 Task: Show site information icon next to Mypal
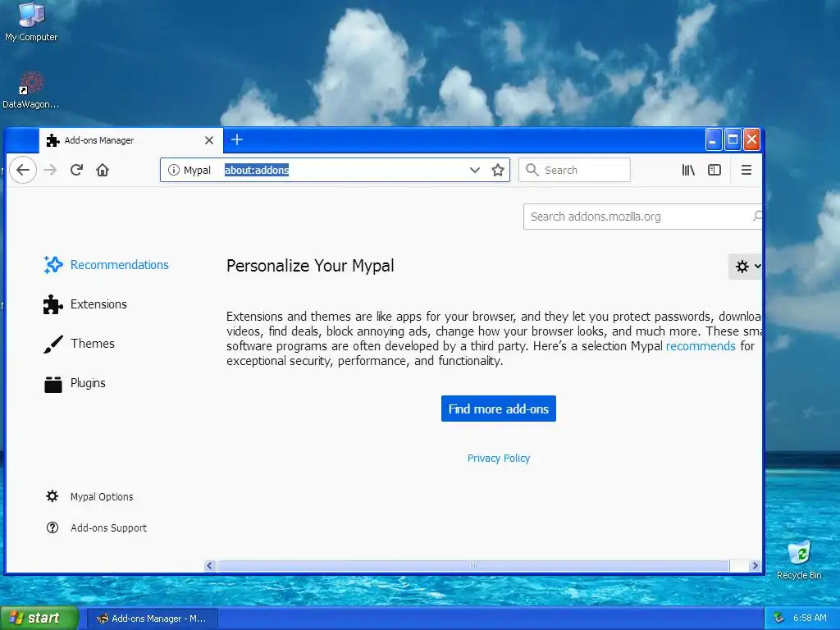tap(173, 170)
